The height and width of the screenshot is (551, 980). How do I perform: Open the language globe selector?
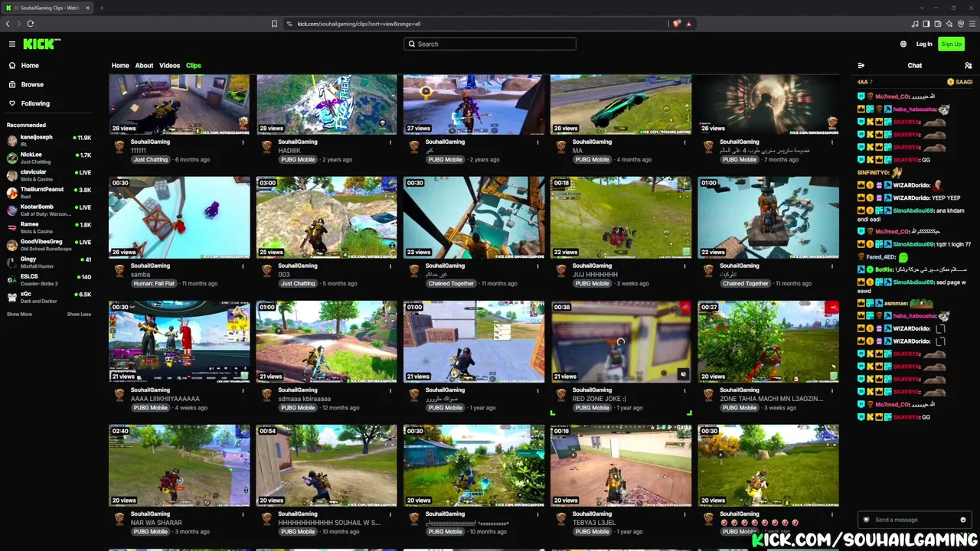tap(903, 44)
